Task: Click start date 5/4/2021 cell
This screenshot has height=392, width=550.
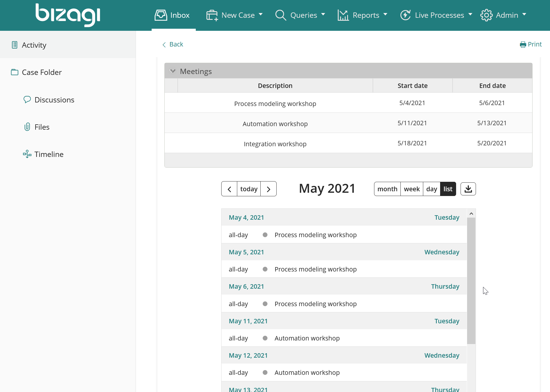Action: pyautogui.click(x=412, y=103)
